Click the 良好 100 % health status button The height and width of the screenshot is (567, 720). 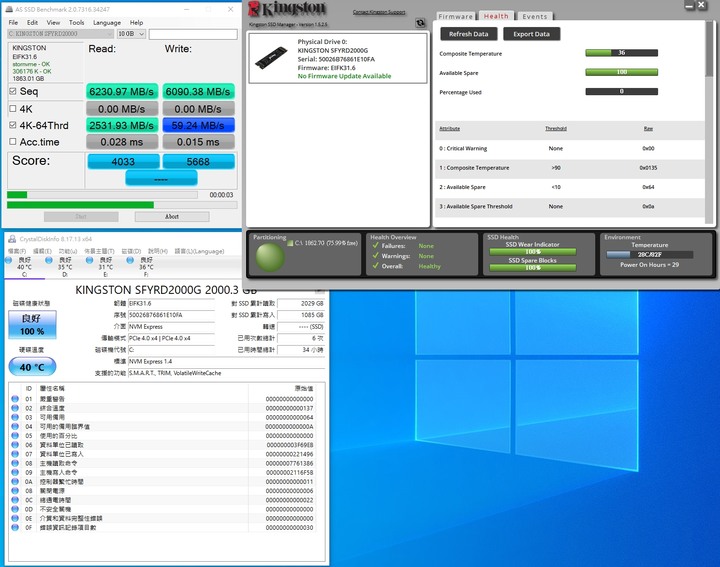[32, 325]
